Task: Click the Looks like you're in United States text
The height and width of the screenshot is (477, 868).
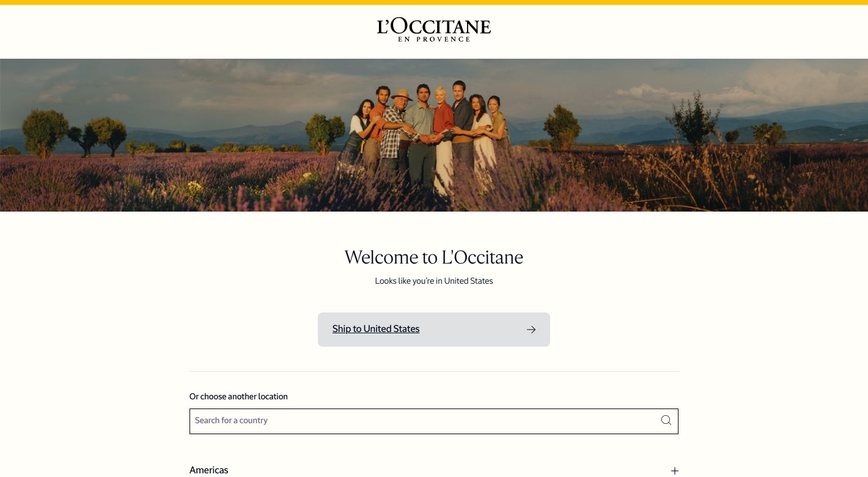Action: click(x=434, y=281)
